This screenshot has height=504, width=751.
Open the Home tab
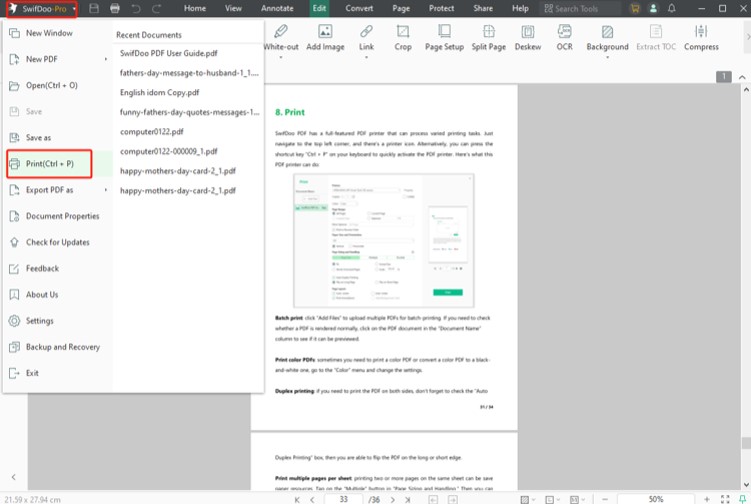tap(195, 8)
